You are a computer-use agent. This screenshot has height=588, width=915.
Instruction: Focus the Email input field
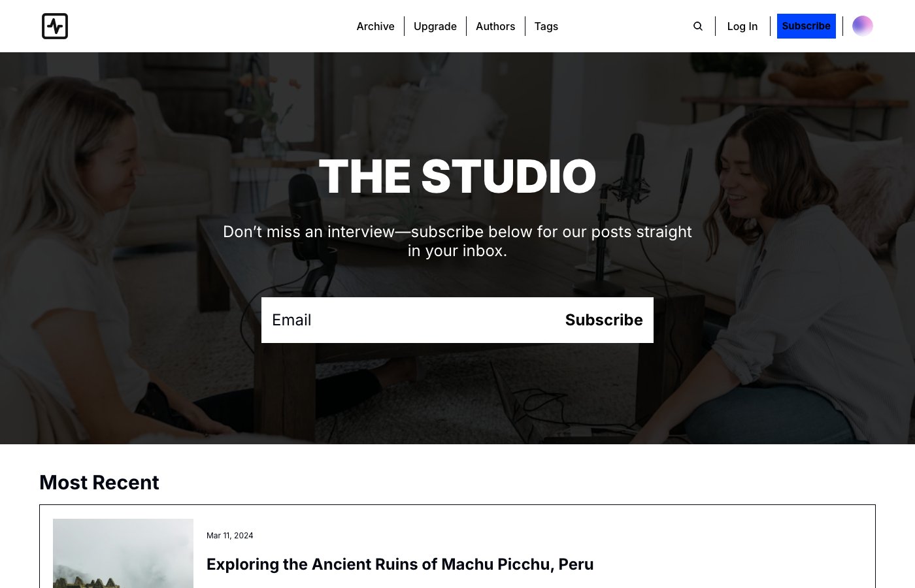click(408, 320)
